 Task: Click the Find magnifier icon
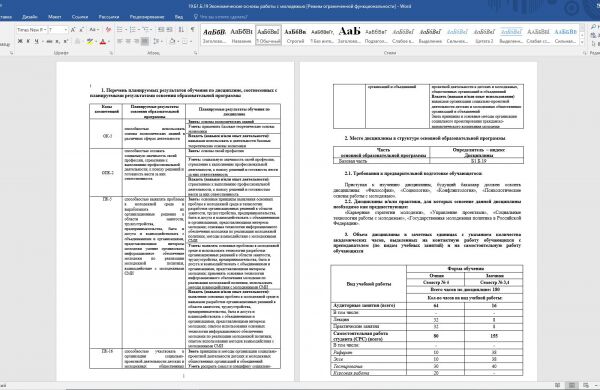click(x=593, y=27)
